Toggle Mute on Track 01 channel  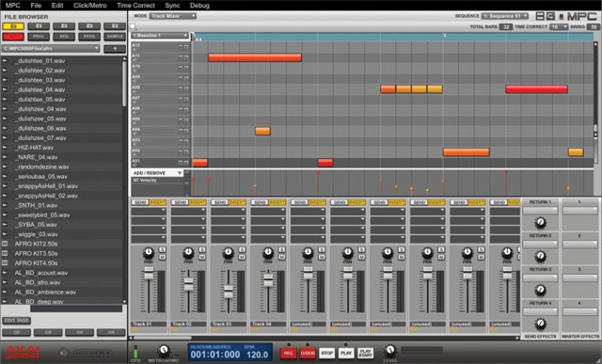162,257
